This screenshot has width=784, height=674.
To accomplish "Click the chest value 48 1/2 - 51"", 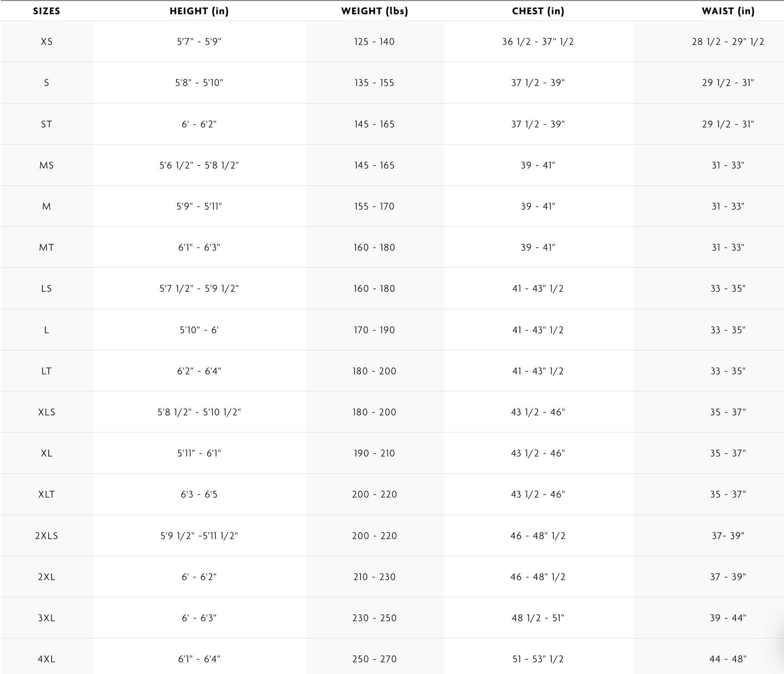I will (538, 618).
